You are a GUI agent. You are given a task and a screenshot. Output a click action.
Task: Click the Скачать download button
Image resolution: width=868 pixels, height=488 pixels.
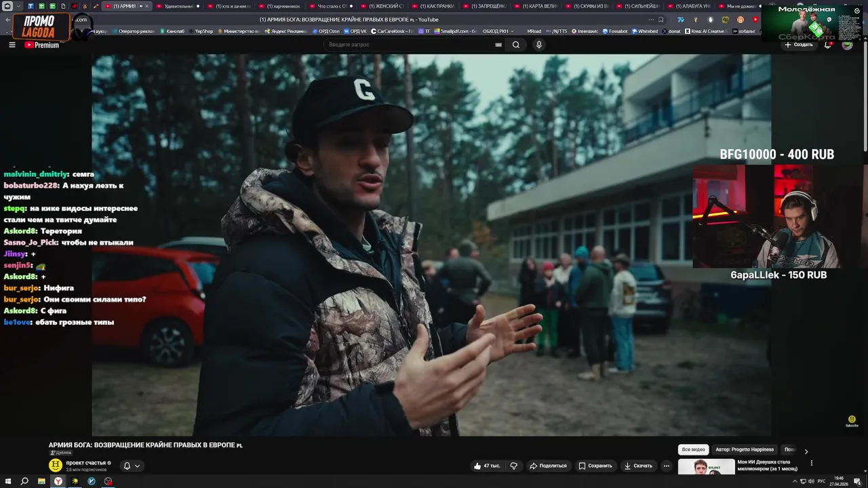pos(638,466)
